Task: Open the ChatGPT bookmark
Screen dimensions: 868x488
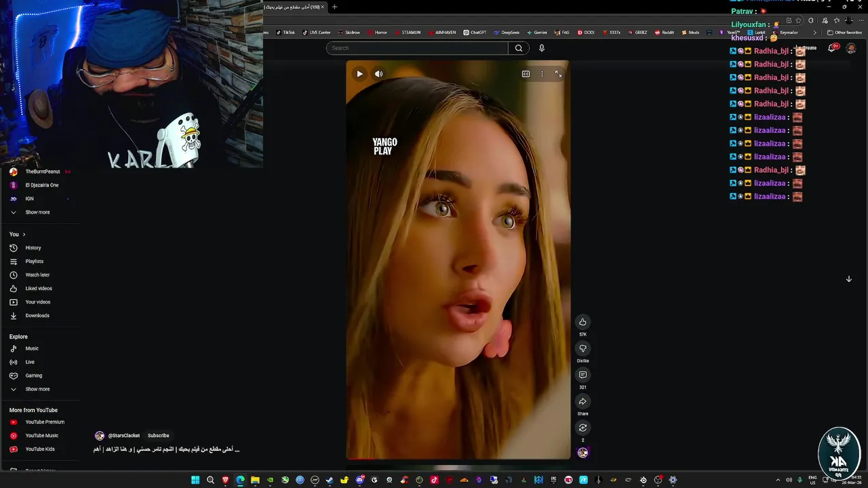Action: (475, 33)
